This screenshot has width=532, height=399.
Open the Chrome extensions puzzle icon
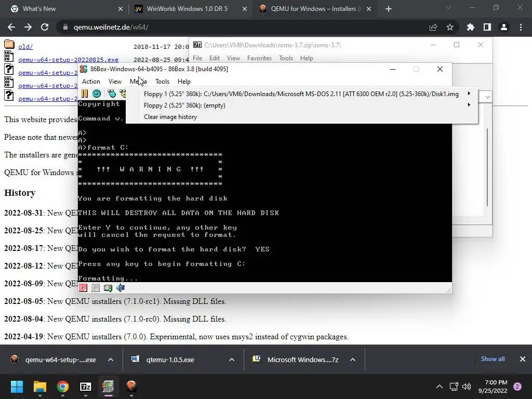pyautogui.click(x=470, y=27)
